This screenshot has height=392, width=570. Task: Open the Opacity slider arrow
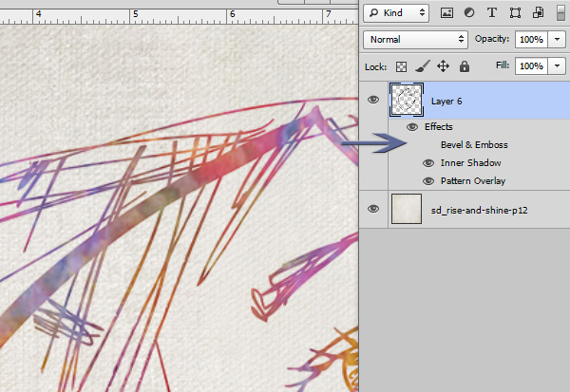557,39
